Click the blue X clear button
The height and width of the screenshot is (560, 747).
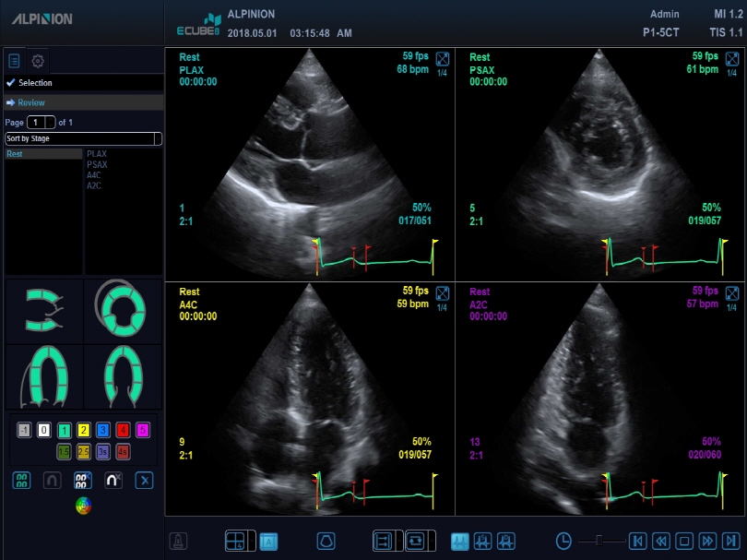(144, 480)
